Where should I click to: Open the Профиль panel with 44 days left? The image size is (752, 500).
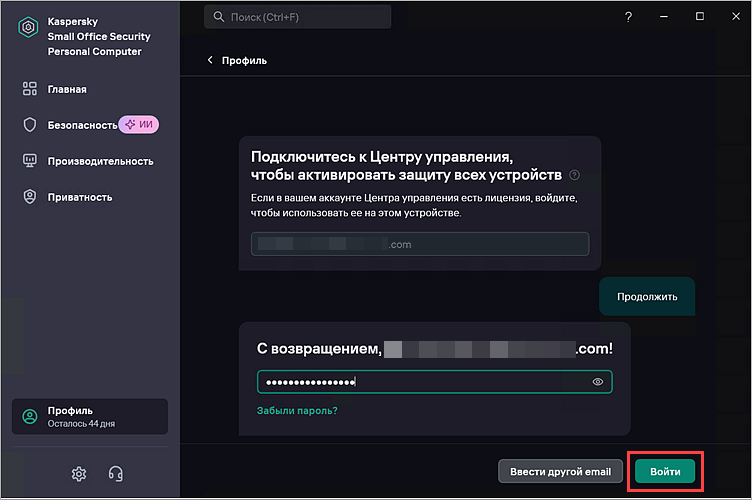point(90,416)
